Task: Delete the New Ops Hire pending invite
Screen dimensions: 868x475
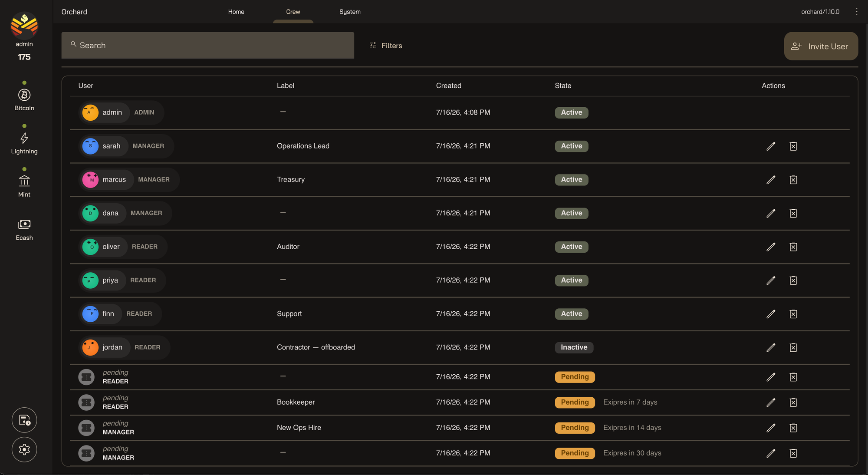Action: (x=793, y=428)
